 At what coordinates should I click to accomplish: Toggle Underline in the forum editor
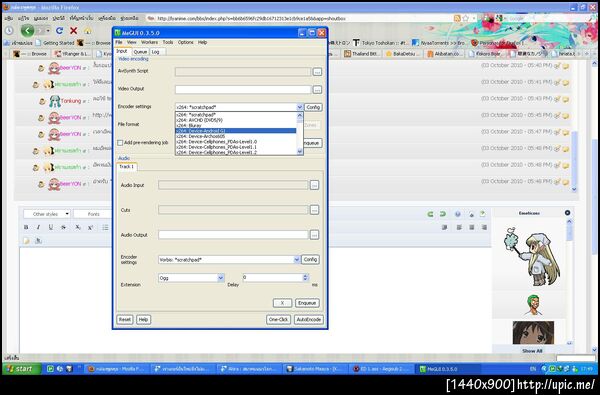point(51,227)
